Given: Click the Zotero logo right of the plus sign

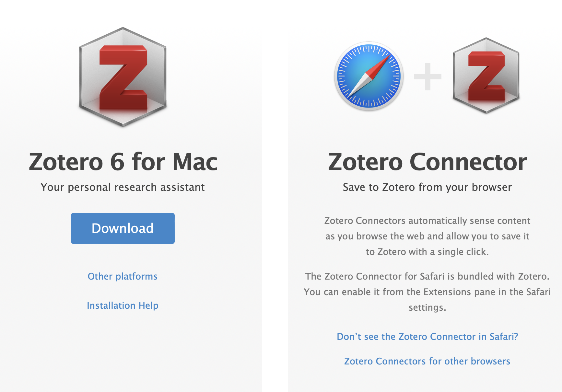Looking at the screenshot, I should coord(486,76).
